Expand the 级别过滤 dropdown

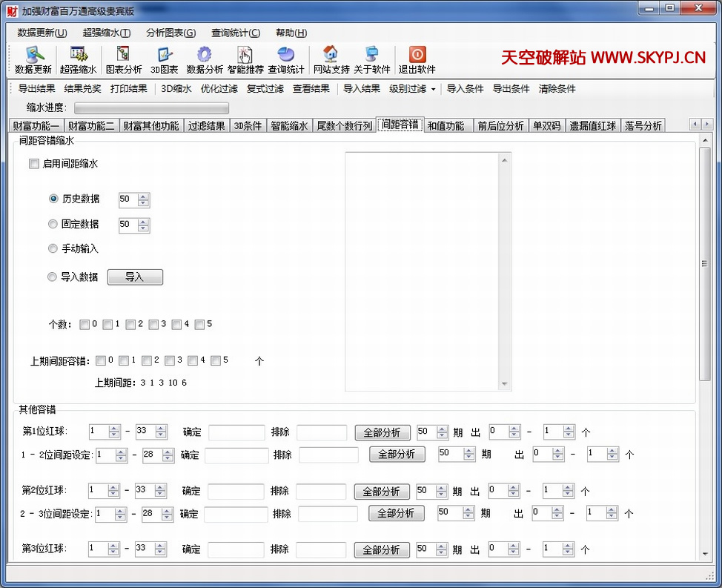pos(412,89)
